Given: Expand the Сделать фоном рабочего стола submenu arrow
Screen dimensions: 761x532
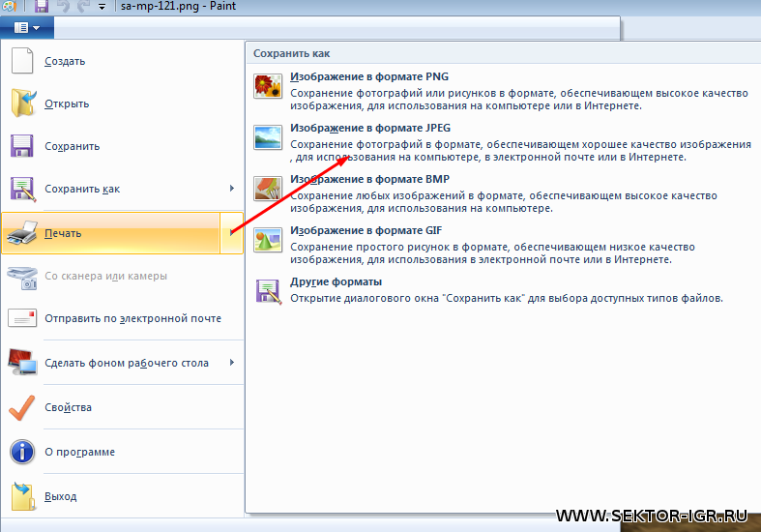Looking at the screenshot, I should 232,362.
